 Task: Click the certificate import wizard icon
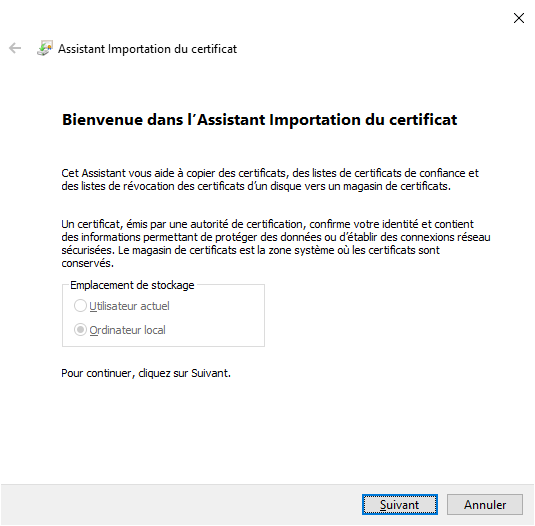click(45, 48)
